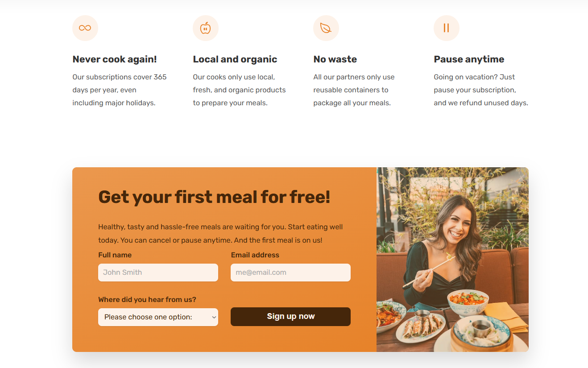The width and height of the screenshot is (588, 368).
Task: Click the 'Never cook again!' heading
Action: coord(115,59)
